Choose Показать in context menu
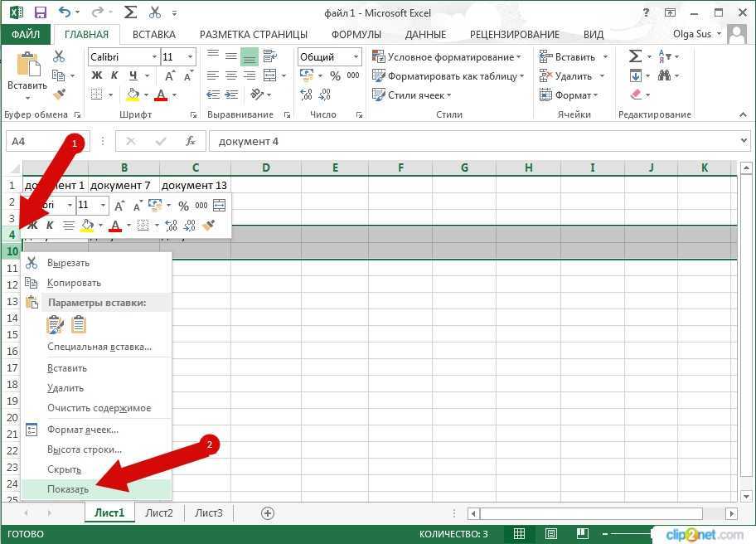Screen dimensions: 756x544 pyautogui.click(x=96, y=489)
